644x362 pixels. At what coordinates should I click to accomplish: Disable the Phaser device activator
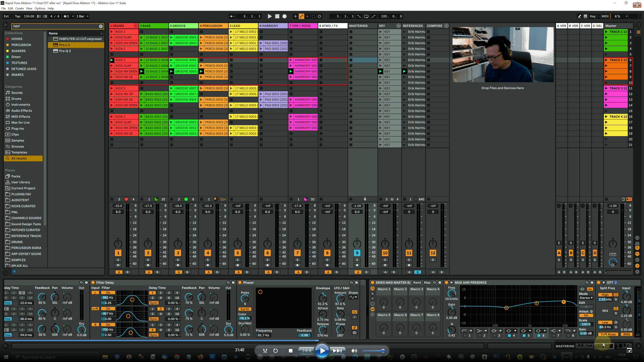point(239,283)
